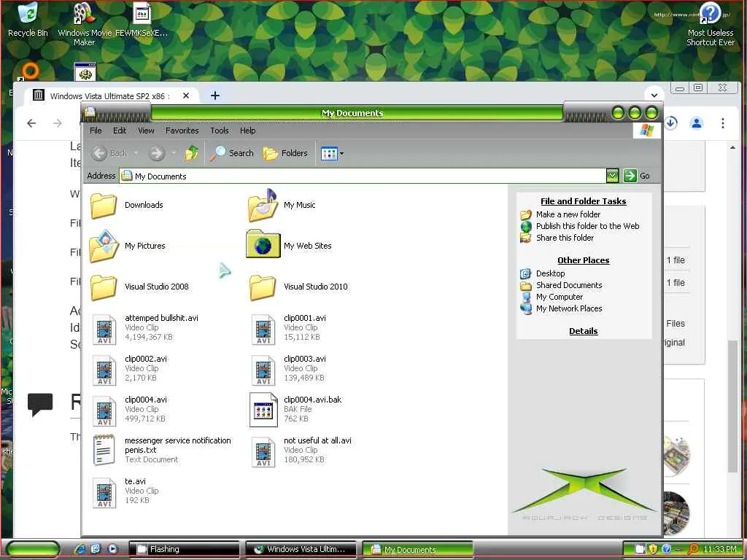The height and width of the screenshot is (560, 747).
Task: Open the View menu
Action: pyautogui.click(x=146, y=131)
